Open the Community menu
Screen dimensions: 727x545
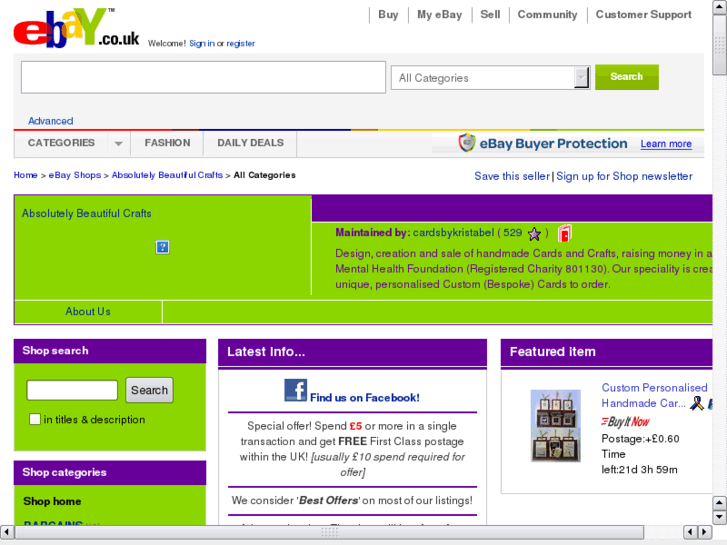(547, 14)
